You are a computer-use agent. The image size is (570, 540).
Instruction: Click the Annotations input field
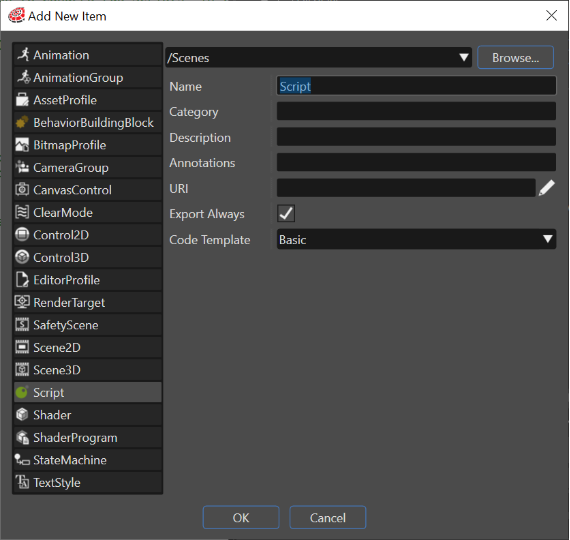pos(416,162)
